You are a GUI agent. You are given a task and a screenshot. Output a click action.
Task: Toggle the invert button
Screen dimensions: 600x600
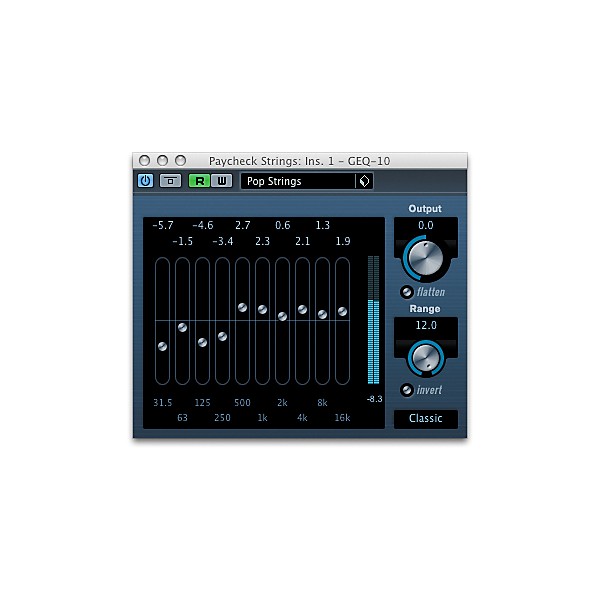[406, 390]
